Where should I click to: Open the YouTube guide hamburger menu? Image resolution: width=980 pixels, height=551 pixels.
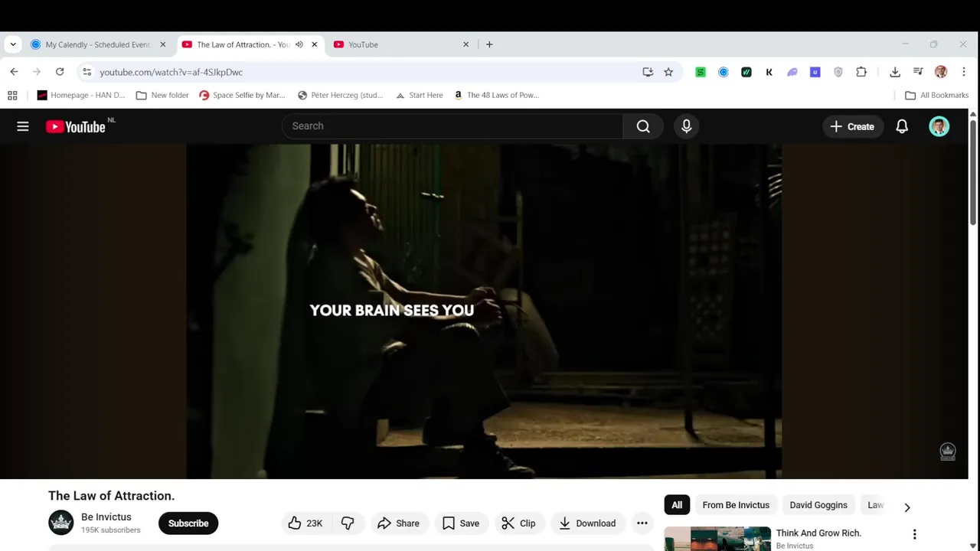point(23,126)
